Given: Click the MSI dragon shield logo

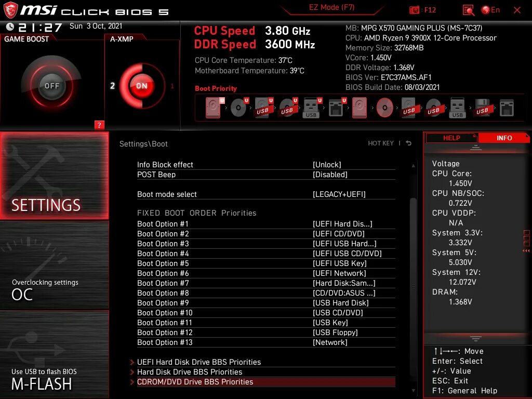Looking at the screenshot, I should 10,10.
